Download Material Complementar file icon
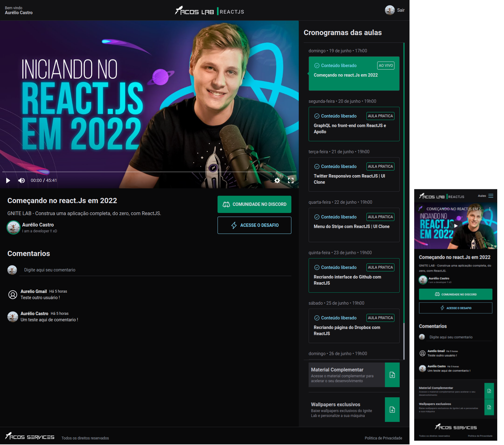The width and height of the screenshot is (504, 445). pos(392,375)
